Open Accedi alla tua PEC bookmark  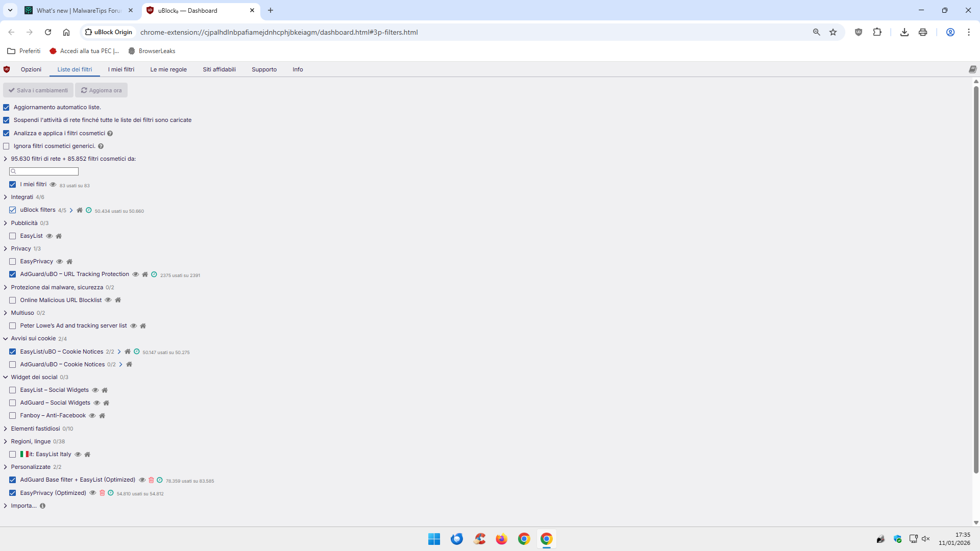84,51
